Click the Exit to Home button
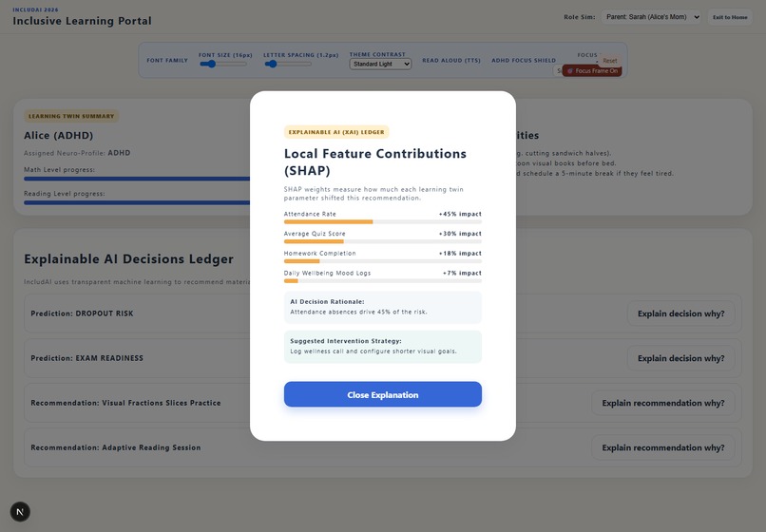Viewport: 766px width, 532px height. [x=730, y=17]
